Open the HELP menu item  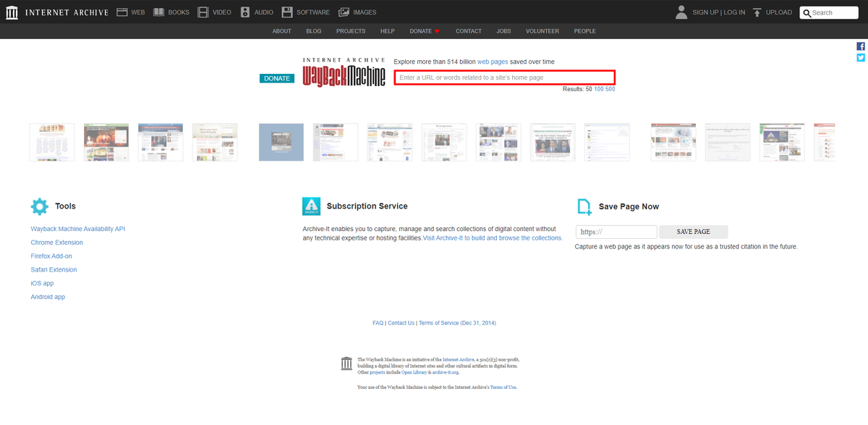pyautogui.click(x=388, y=31)
